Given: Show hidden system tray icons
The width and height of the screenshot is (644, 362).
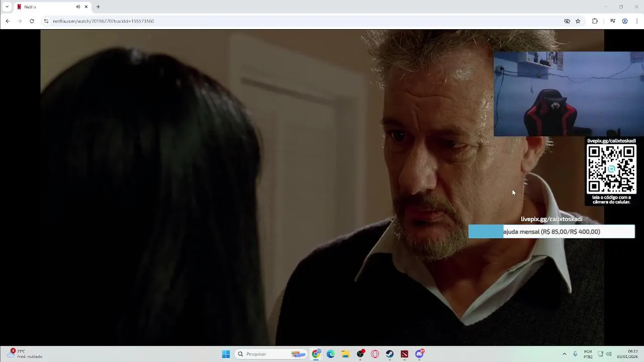Looking at the screenshot, I should click(564, 354).
